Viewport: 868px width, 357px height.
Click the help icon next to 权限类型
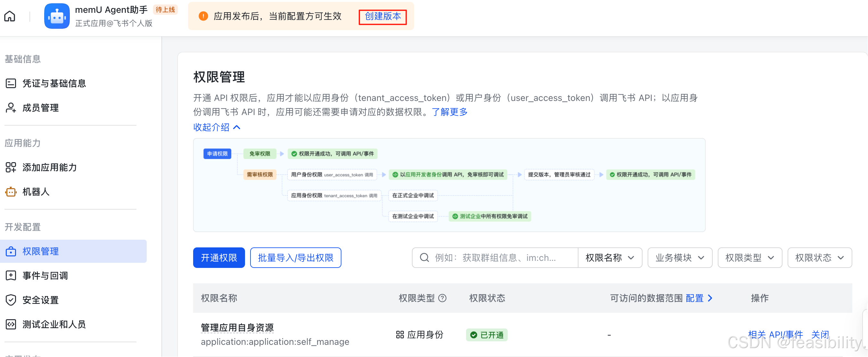[x=442, y=298]
